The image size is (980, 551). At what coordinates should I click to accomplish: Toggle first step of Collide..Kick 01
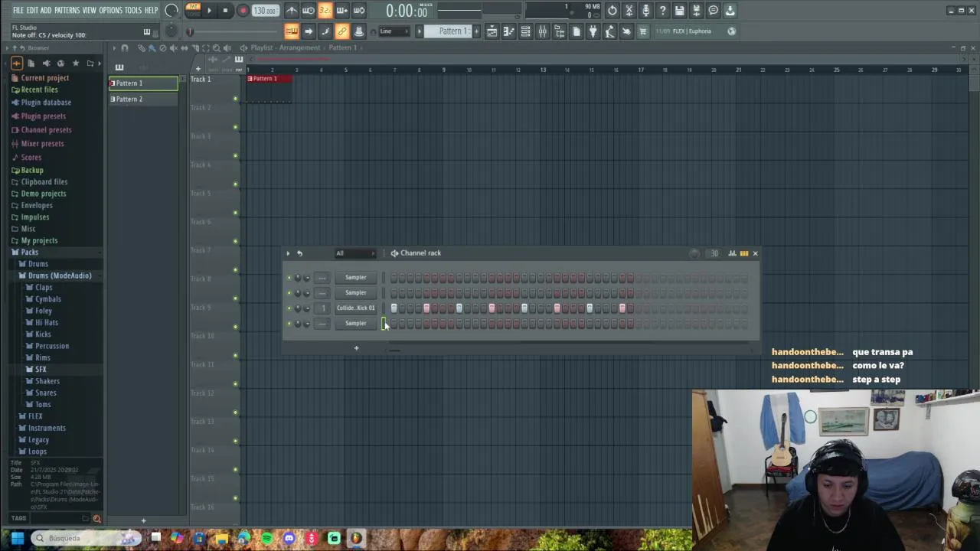click(x=394, y=308)
